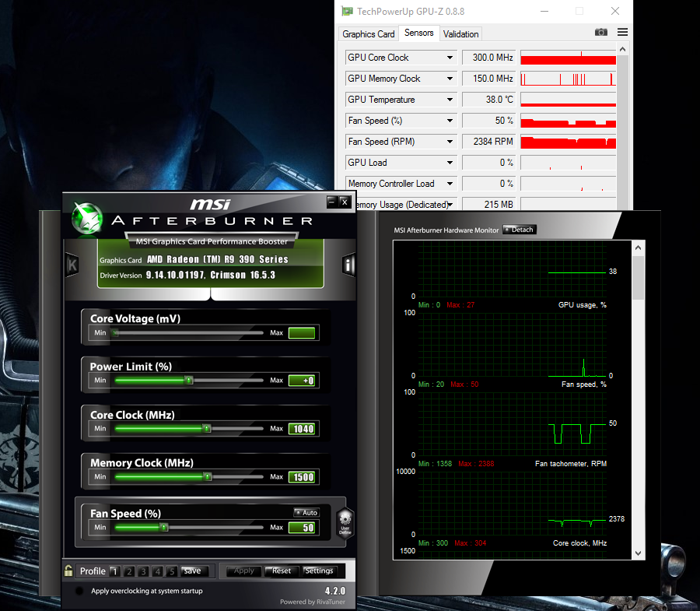Open the Fan Speed (RPM) sensor dropdown
700x611 pixels.
[x=450, y=142]
